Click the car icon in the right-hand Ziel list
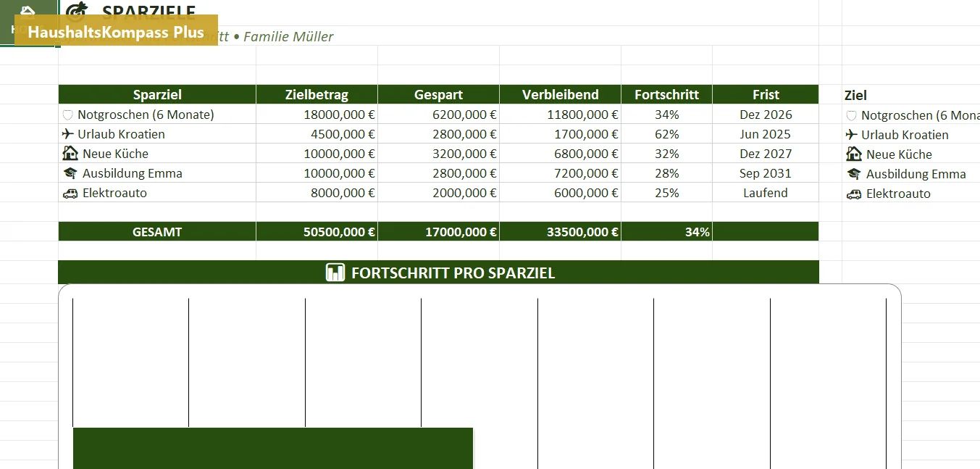 [x=853, y=194]
